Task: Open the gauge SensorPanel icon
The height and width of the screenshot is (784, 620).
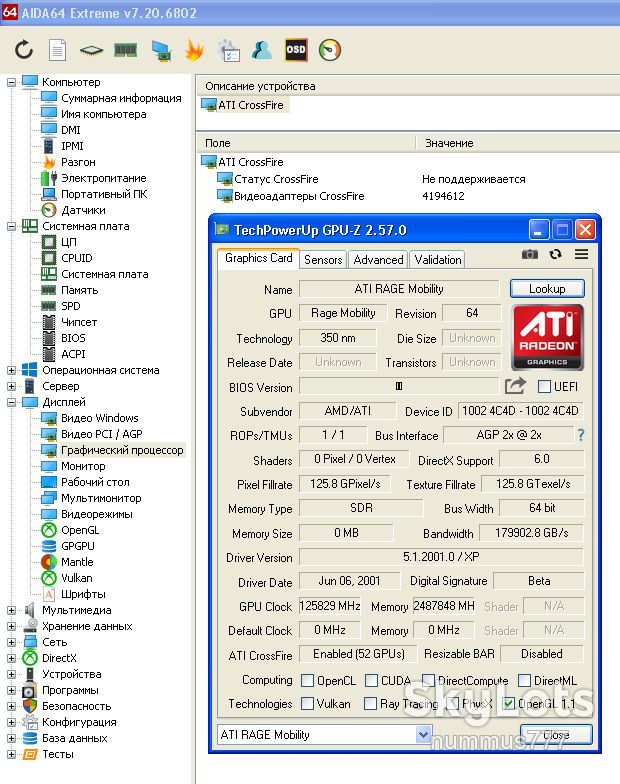Action: tap(330, 50)
